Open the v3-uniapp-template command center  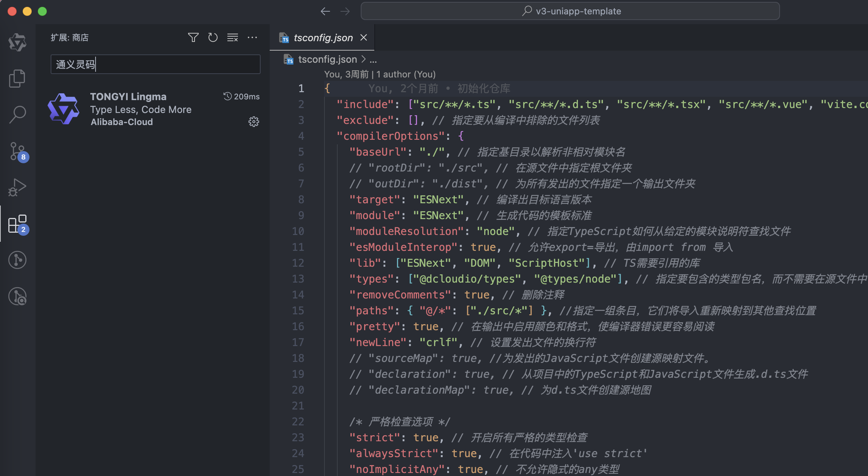click(x=570, y=11)
